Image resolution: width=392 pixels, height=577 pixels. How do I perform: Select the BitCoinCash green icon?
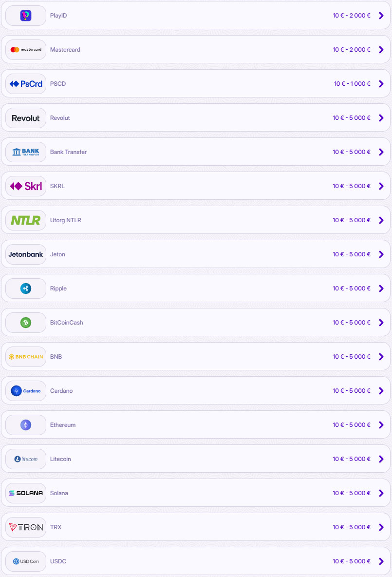(26, 323)
